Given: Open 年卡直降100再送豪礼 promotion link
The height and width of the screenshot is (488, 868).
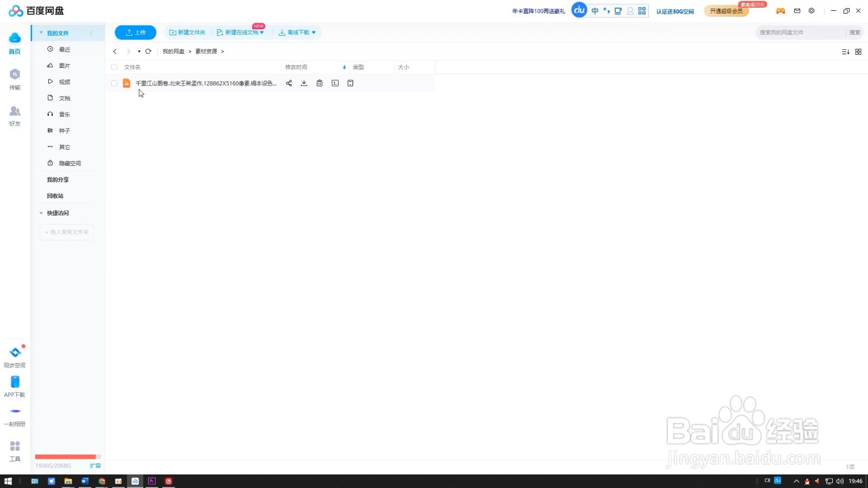Looking at the screenshot, I should [539, 11].
